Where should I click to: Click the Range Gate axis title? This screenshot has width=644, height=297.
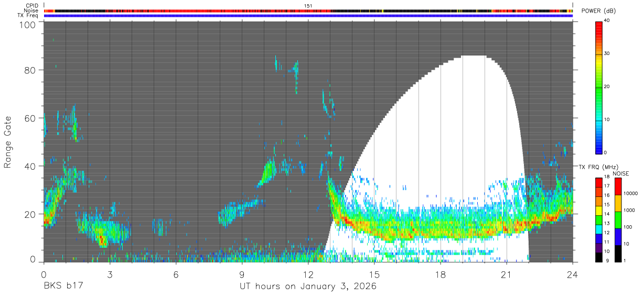(8, 143)
